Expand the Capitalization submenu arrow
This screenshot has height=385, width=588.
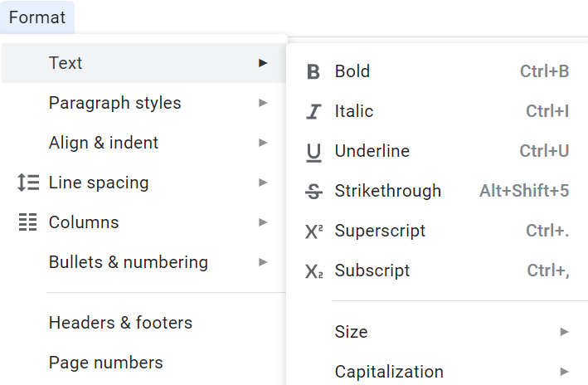coord(564,372)
